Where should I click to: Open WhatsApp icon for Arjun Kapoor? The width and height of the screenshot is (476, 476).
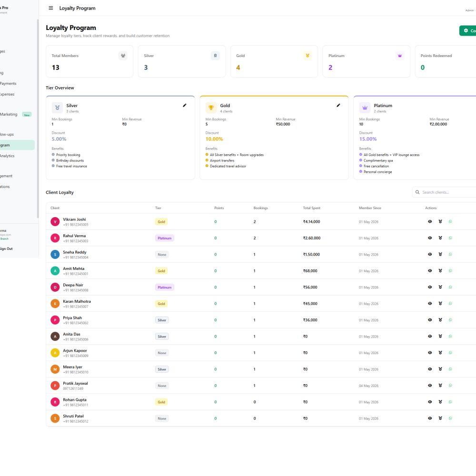pos(450,353)
